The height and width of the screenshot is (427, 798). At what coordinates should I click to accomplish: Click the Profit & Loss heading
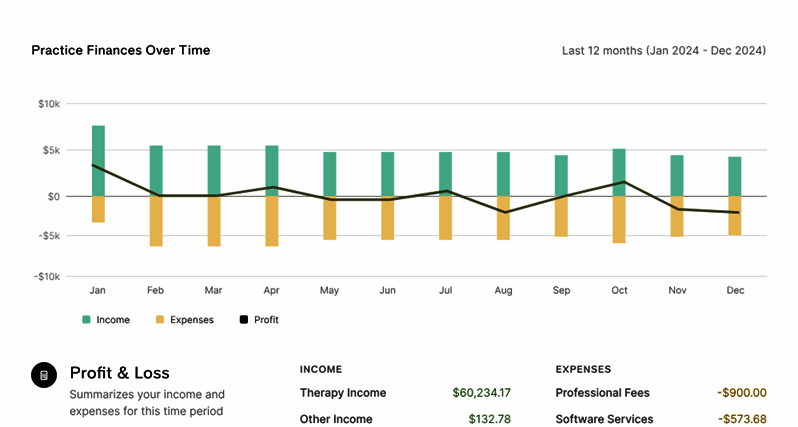119,374
